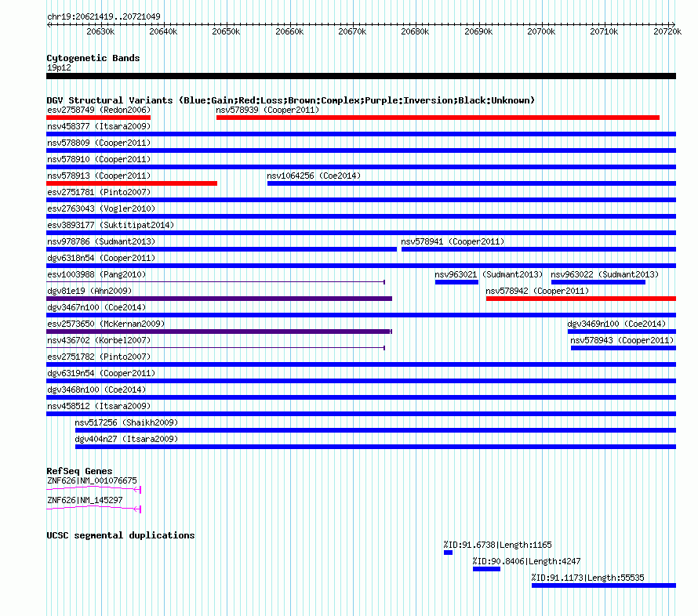Open gene ZNF626|NM_001076675
Viewport: 698px width, 616px height.
coord(92,480)
